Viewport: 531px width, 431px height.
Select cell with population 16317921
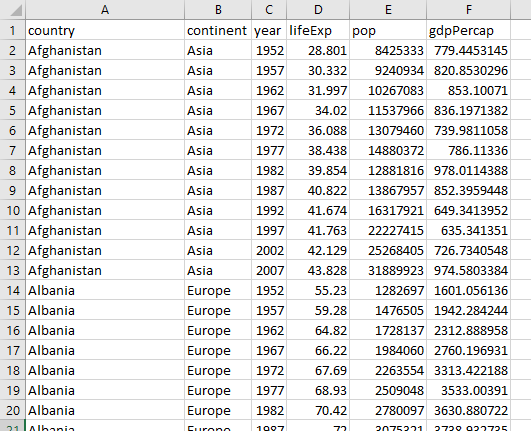pos(388,210)
